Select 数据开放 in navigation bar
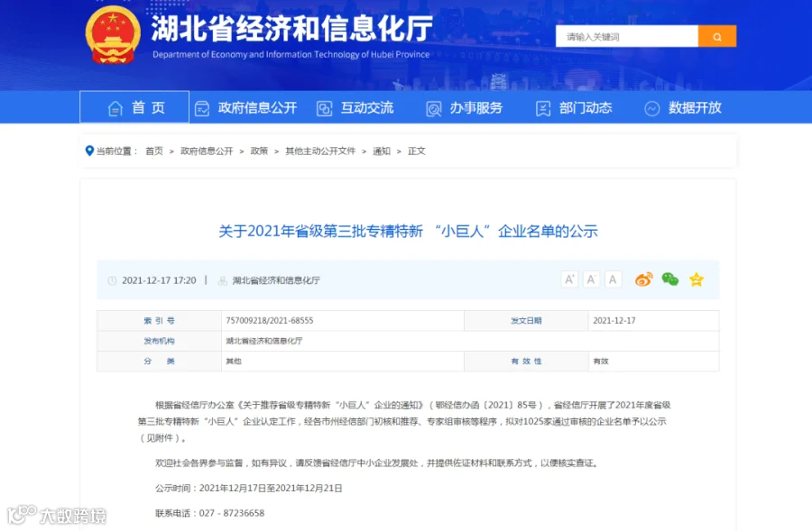The height and width of the screenshot is (531, 812). tap(683, 107)
